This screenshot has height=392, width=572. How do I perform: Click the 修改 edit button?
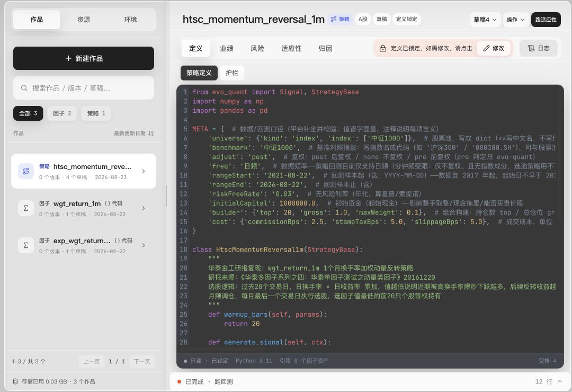pos(494,48)
